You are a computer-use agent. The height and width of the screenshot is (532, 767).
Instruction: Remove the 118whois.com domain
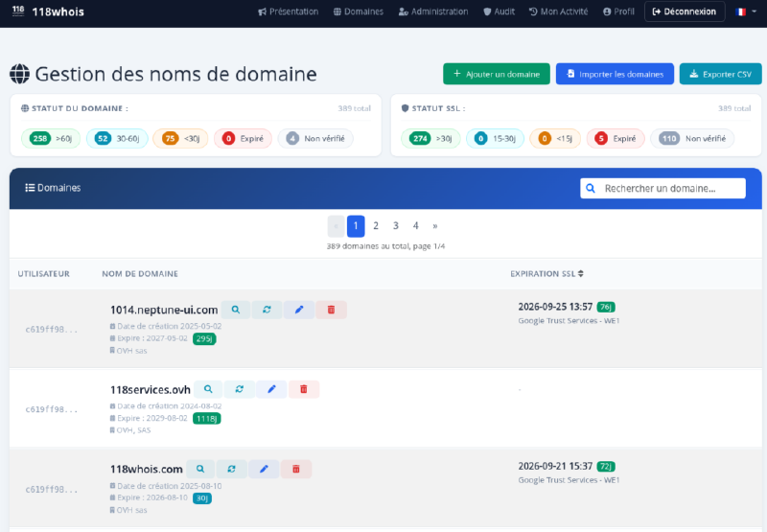click(x=296, y=469)
